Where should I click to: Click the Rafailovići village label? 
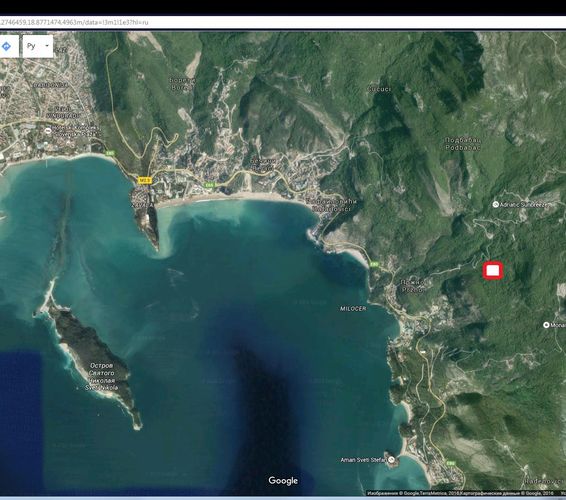click(x=331, y=205)
